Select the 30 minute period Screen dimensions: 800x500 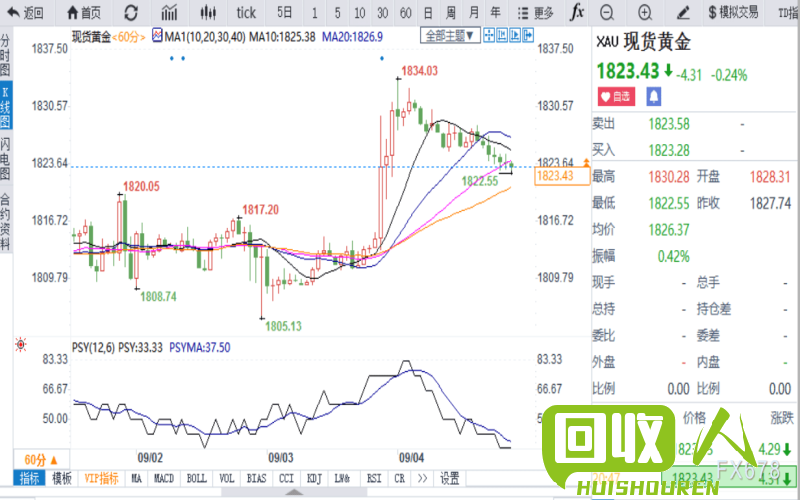click(383, 13)
